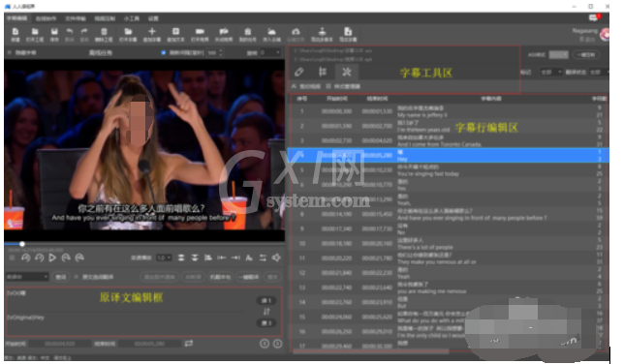
Task: Click the Save disk icon in toolbar
Action: pos(54,31)
